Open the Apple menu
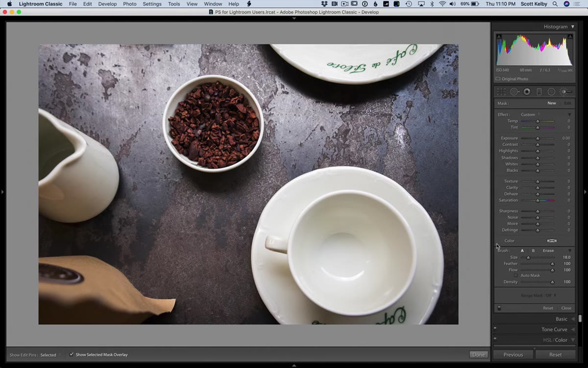 9,4
